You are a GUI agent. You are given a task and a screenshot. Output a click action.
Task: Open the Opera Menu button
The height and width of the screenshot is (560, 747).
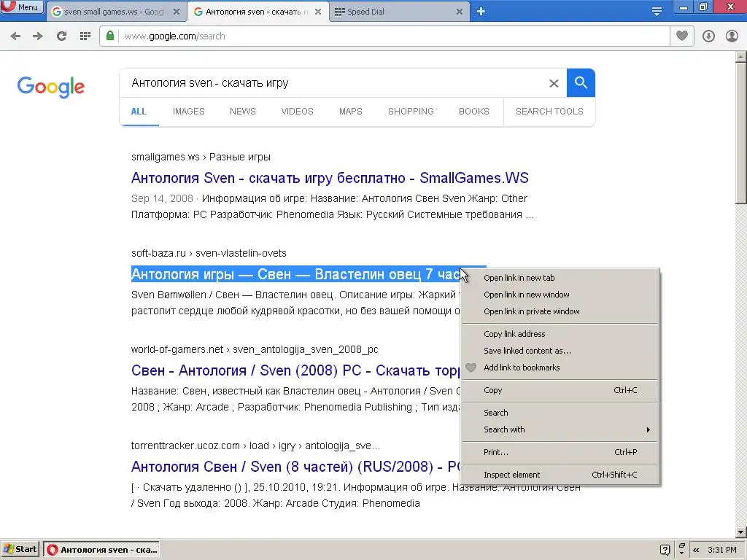click(x=21, y=7)
